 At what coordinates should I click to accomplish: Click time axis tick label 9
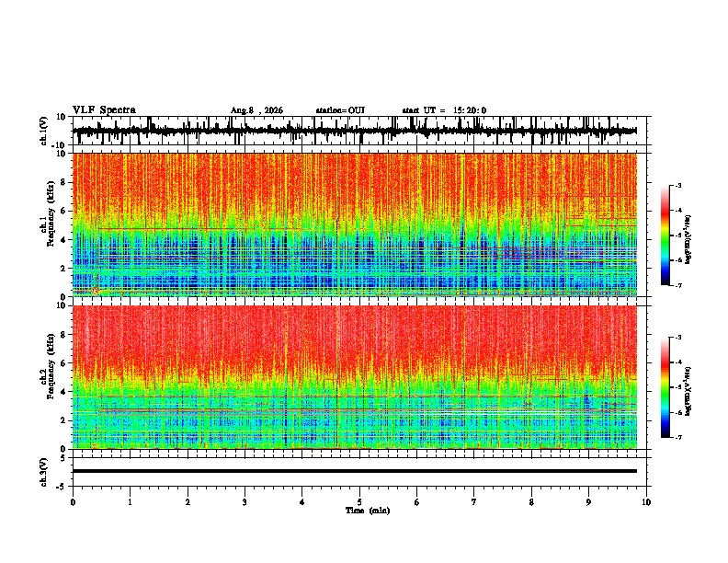pos(588,502)
